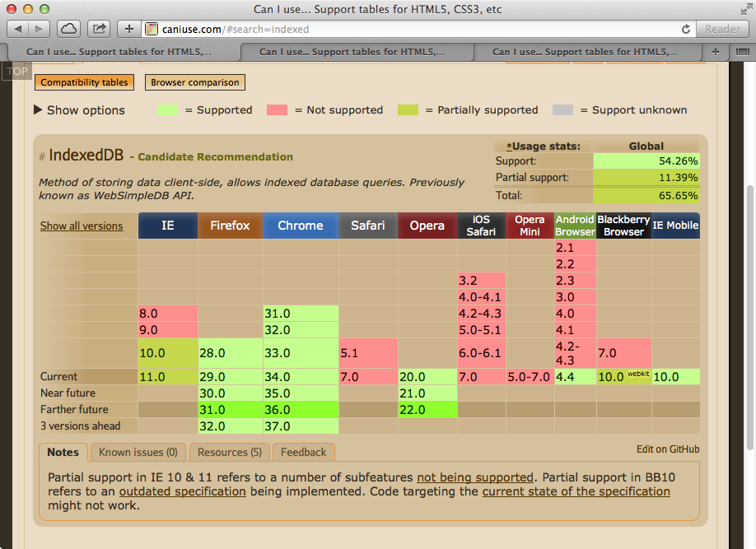
Task: Click the Not supported red legend swatch
Action: (x=278, y=110)
